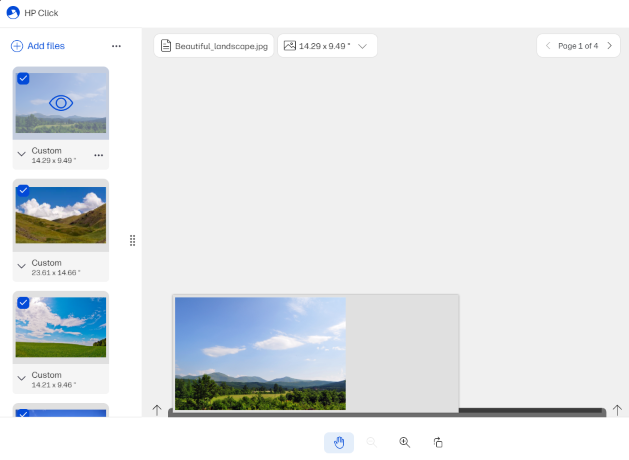
Task: Uncheck the first landscape thumbnail checkbox
Action: 23,78
